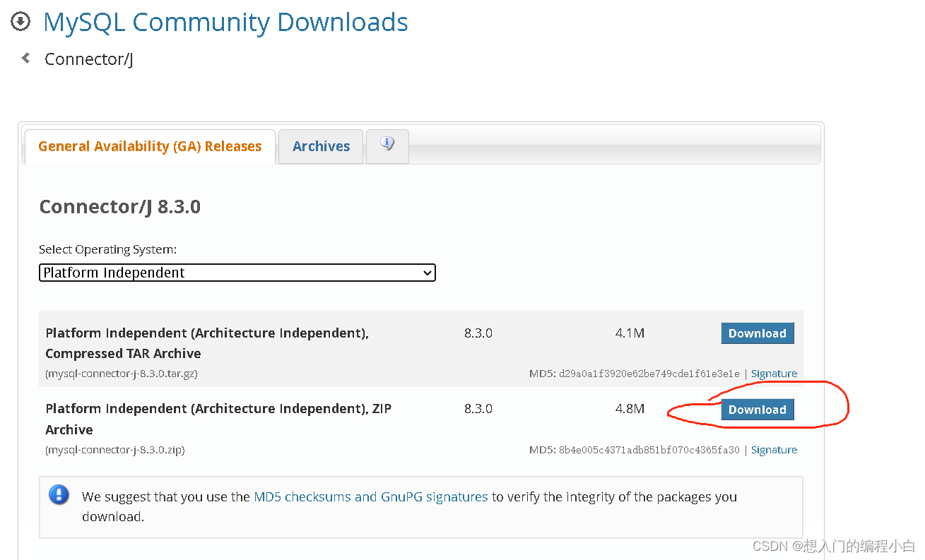The width and height of the screenshot is (925, 560).
Task: Click the MySQL Community Downloads heading
Action: [x=225, y=22]
